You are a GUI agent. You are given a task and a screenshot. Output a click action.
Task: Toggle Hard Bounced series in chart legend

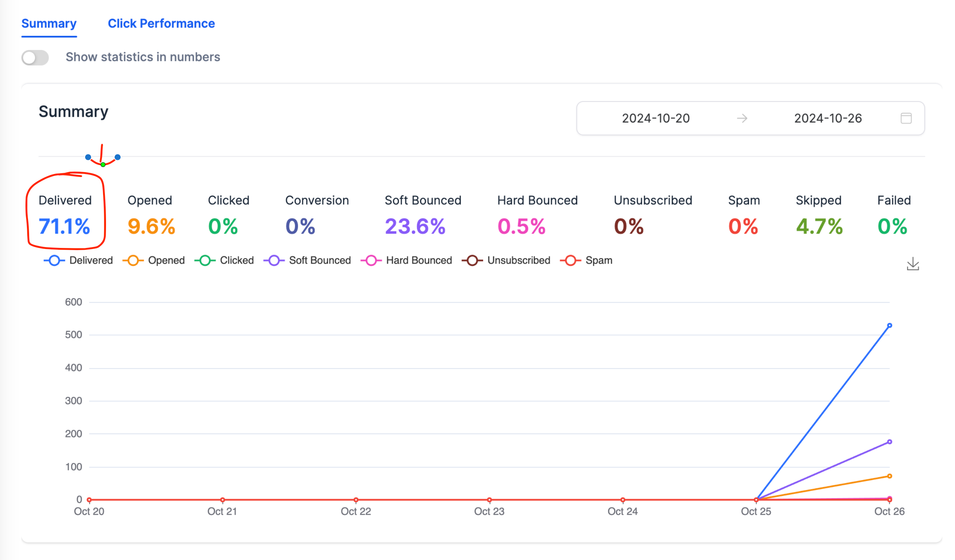coord(406,260)
